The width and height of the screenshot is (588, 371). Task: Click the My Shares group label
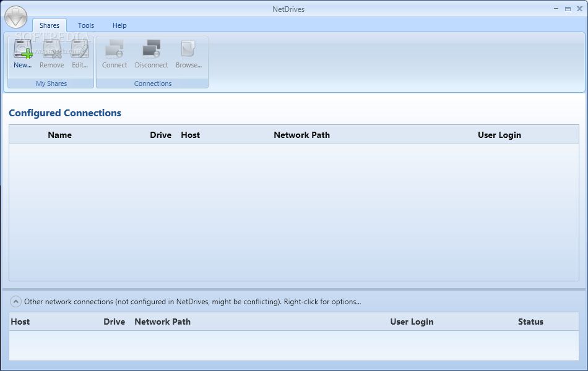coord(51,83)
